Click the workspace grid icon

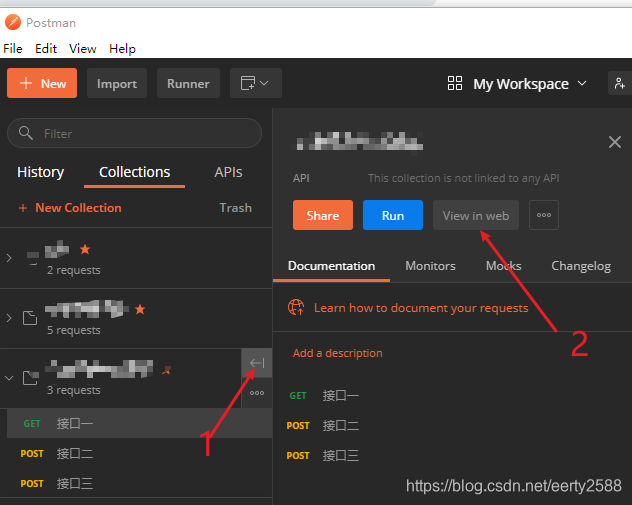click(455, 83)
